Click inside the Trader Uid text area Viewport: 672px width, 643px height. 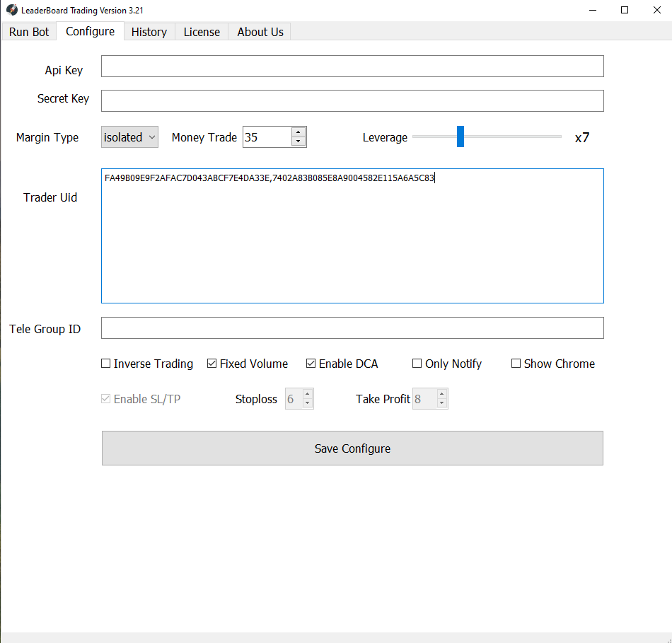click(x=352, y=241)
